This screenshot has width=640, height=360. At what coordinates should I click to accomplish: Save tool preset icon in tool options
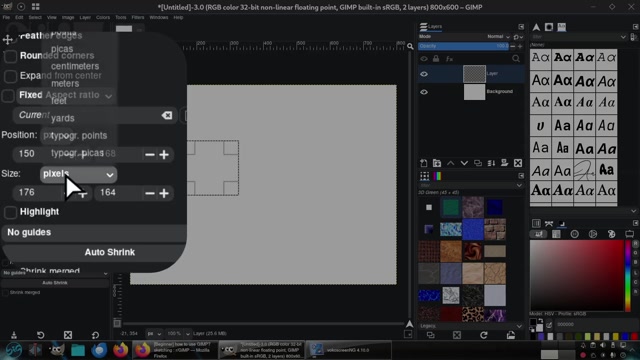[x=13, y=335]
